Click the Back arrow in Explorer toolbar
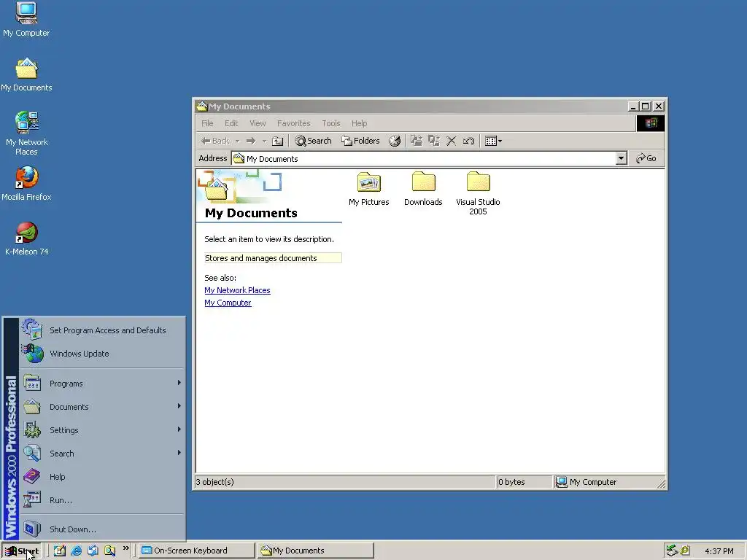 tap(215, 141)
